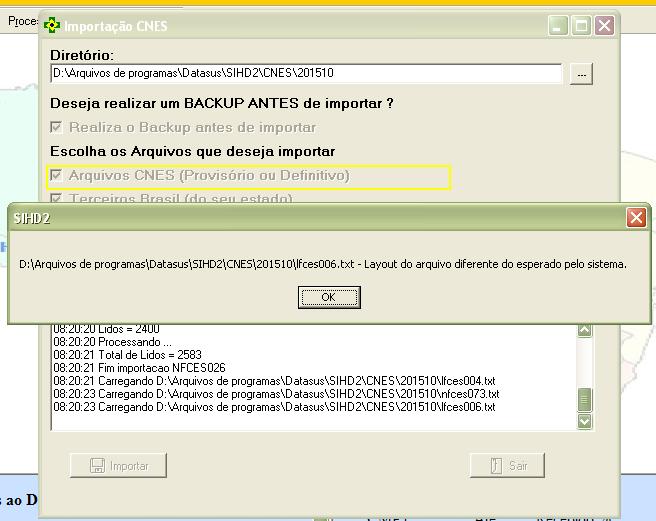Select the 'Carregando ...lfces006.txt' log line

(x=275, y=407)
